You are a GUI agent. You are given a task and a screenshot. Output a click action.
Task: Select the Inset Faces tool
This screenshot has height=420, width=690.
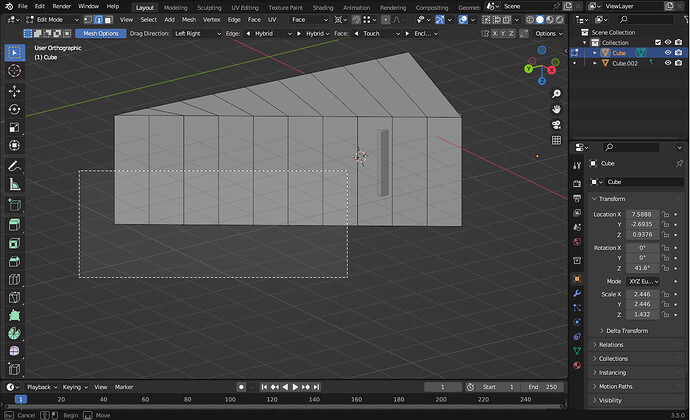tap(15, 243)
